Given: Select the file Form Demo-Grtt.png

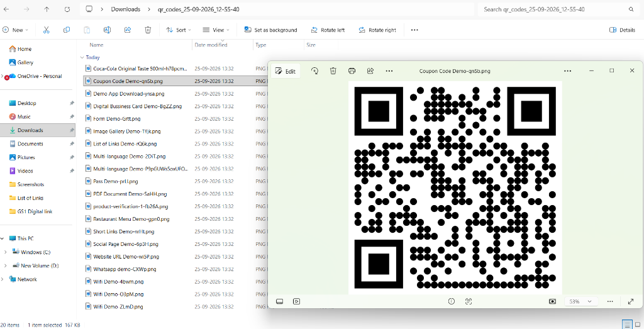Looking at the screenshot, I should [x=116, y=119].
